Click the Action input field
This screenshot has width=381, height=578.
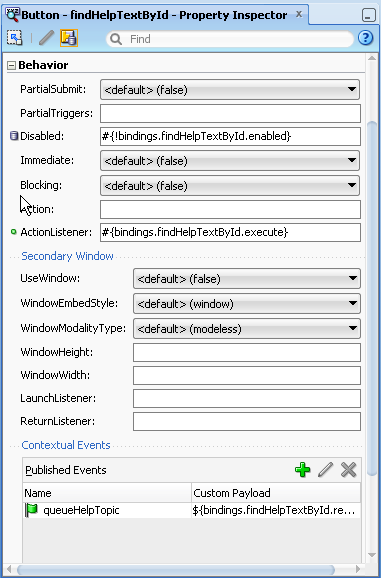pos(230,209)
